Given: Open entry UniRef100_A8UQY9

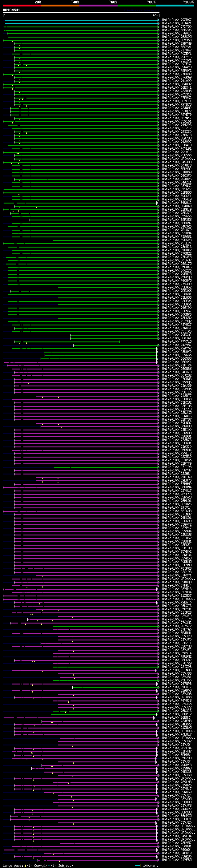Looking at the screenshot, I should (x=176, y=352).
